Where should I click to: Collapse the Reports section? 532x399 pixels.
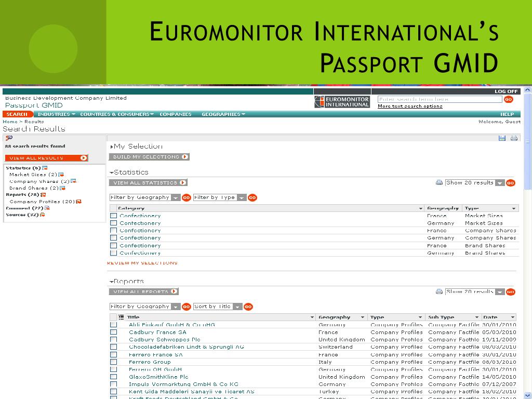112,282
